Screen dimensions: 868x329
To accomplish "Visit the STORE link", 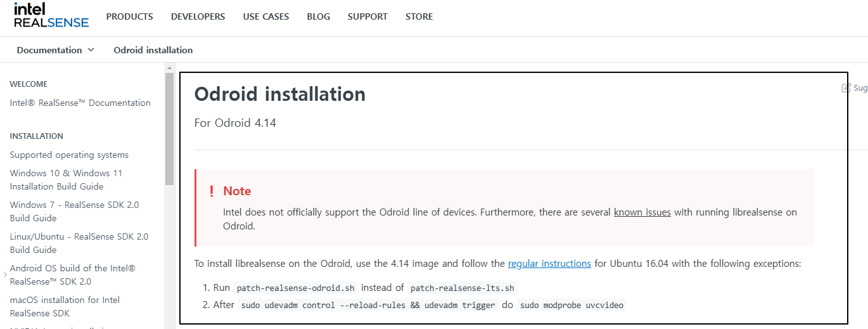I will (419, 16).
